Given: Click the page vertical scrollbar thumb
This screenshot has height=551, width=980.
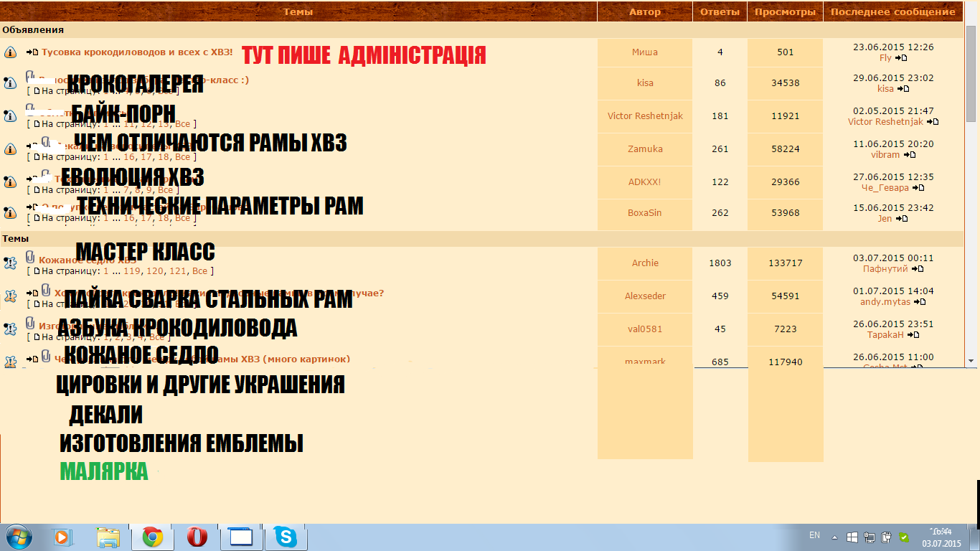Looking at the screenshot, I should [971, 72].
